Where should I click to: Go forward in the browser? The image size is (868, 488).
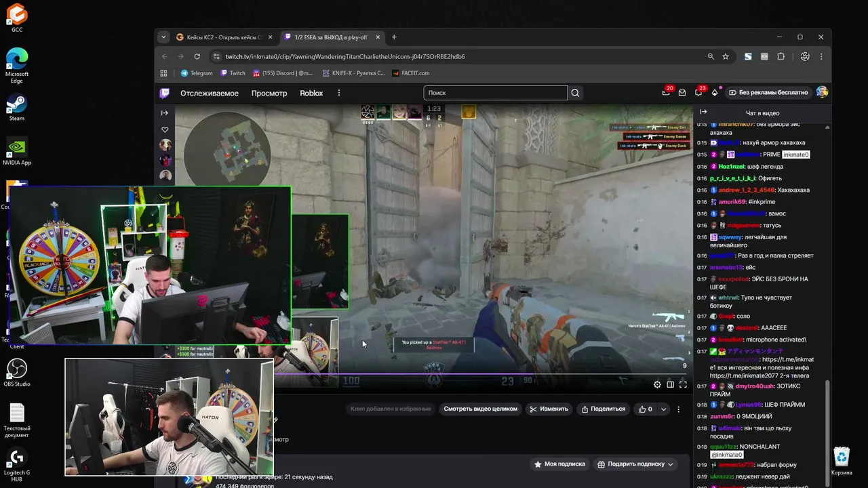180,57
